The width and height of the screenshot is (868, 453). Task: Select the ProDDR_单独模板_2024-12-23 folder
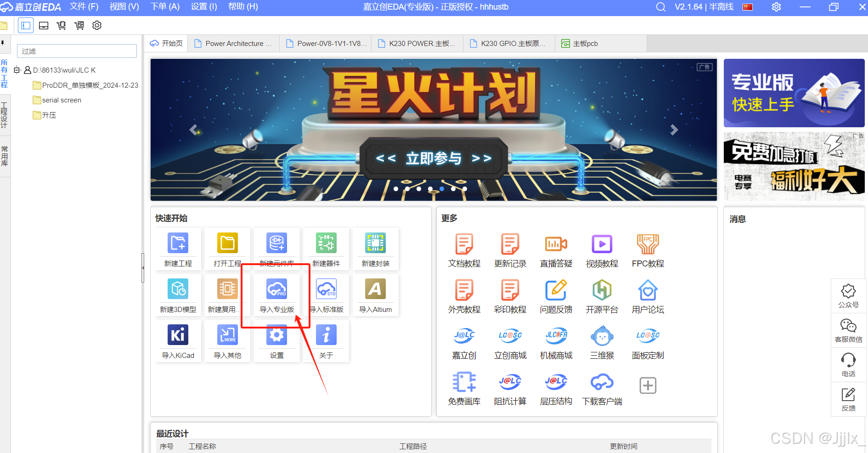(86, 85)
